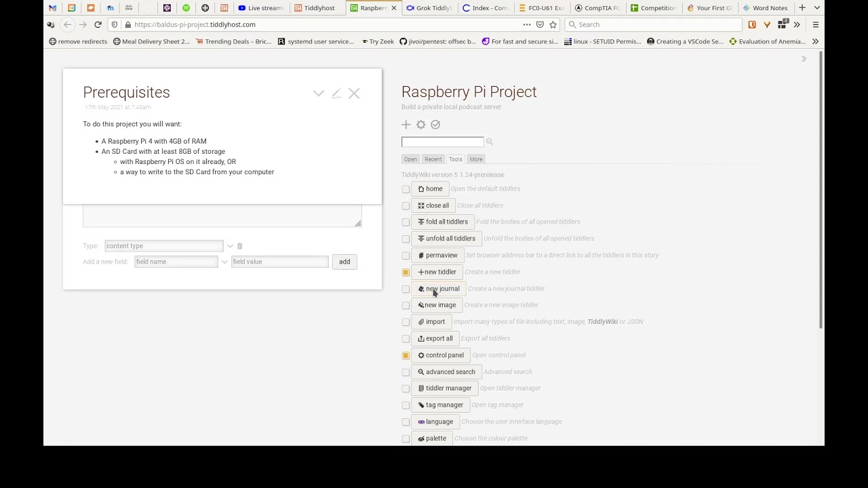Viewport: 868px width, 488px height.
Task: Click the control panel tool button
Action: click(440, 355)
